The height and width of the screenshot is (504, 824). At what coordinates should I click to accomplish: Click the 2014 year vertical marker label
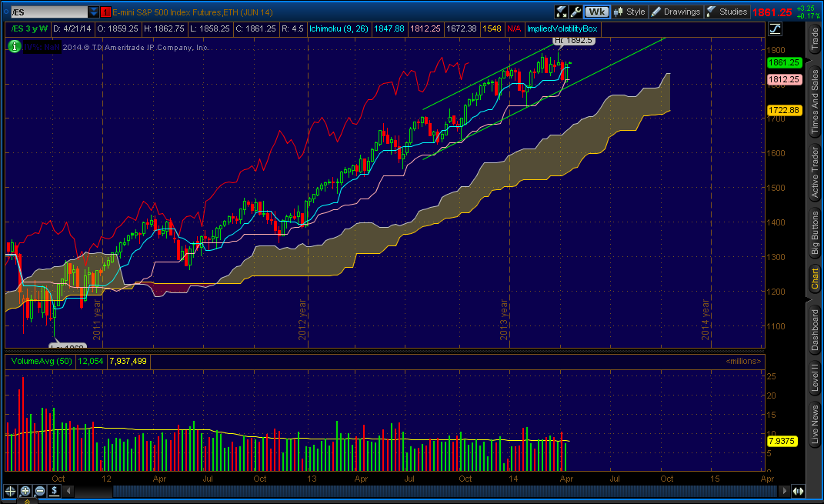(x=706, y=320)
